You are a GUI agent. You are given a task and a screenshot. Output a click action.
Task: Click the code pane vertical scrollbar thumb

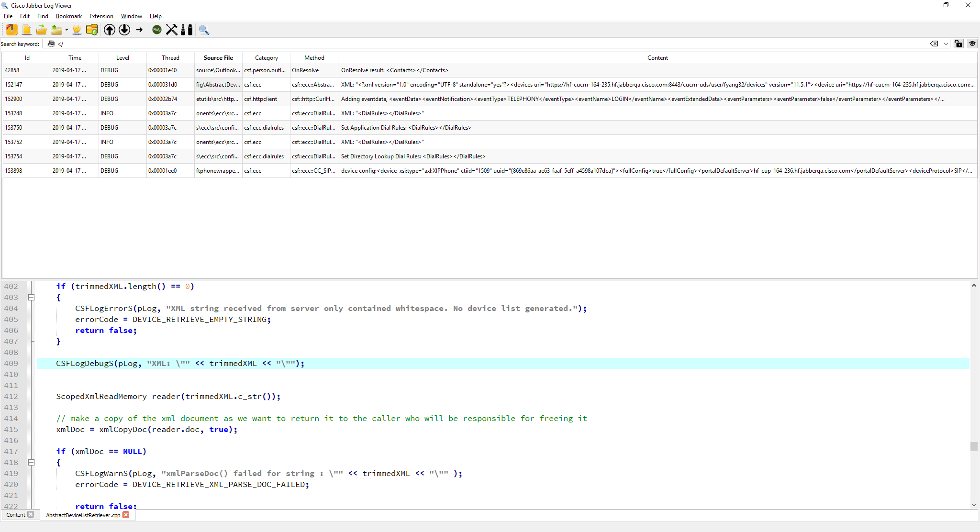coord(974,446)
